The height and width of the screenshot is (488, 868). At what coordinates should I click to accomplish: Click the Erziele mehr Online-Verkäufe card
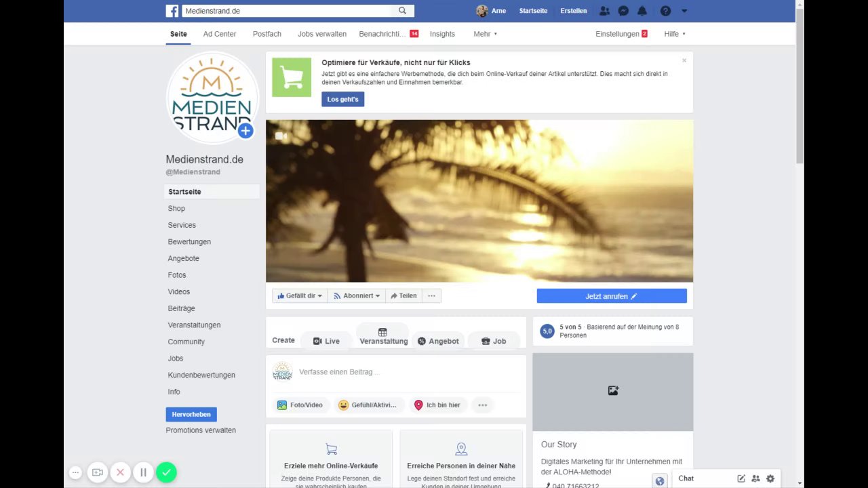pyautogui.click(x=331, y=459)
